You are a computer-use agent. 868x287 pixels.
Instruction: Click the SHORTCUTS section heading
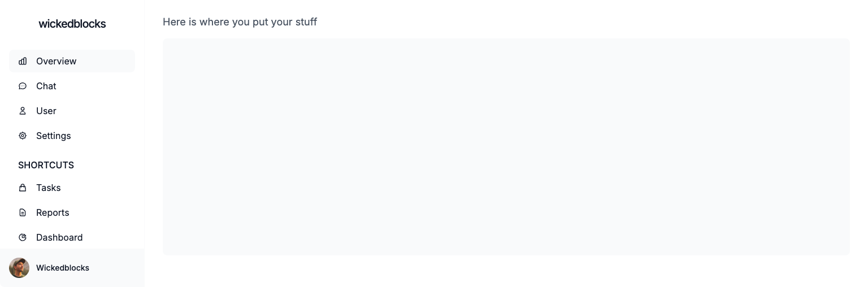click(x=46, y=165)
